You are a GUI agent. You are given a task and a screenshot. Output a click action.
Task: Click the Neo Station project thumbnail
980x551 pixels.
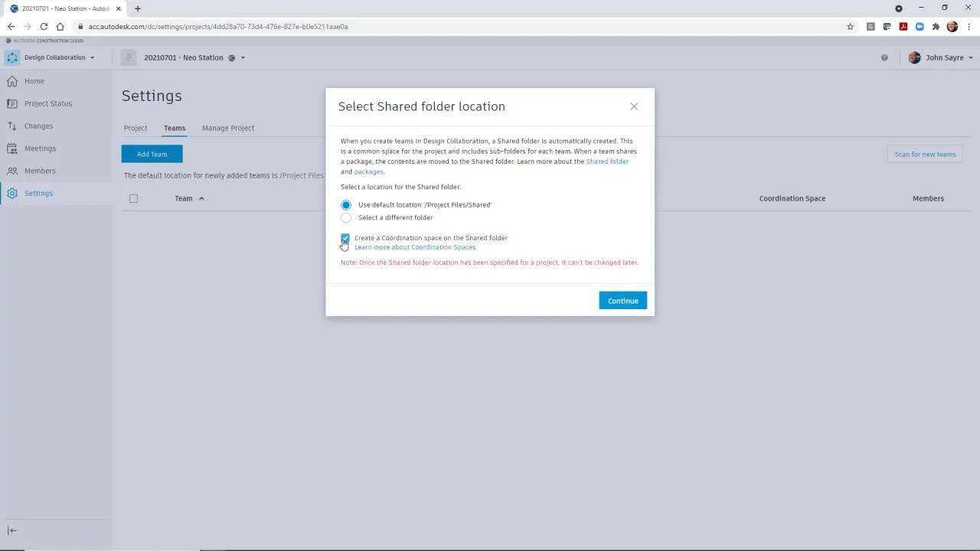[x=129, y=57]
